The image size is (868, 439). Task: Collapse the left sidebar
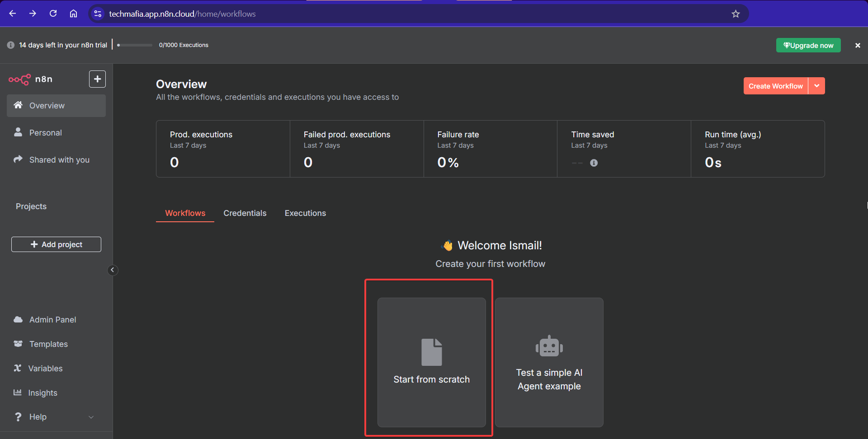point(113,270)
